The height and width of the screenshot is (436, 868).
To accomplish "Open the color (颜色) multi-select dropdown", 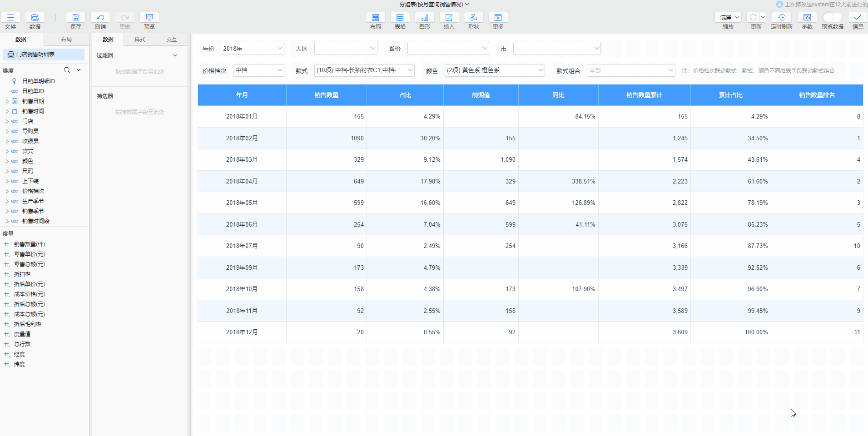I will pyautogui.click(x=494, y=70).
